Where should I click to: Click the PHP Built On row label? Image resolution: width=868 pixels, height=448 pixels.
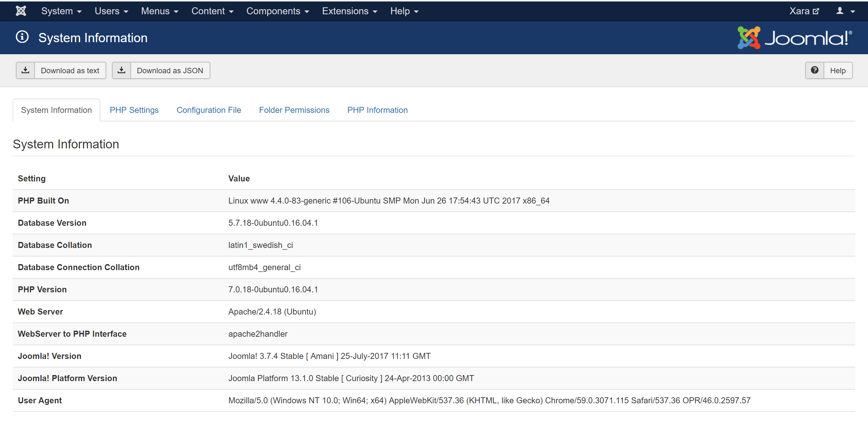(x=43, y=201)
